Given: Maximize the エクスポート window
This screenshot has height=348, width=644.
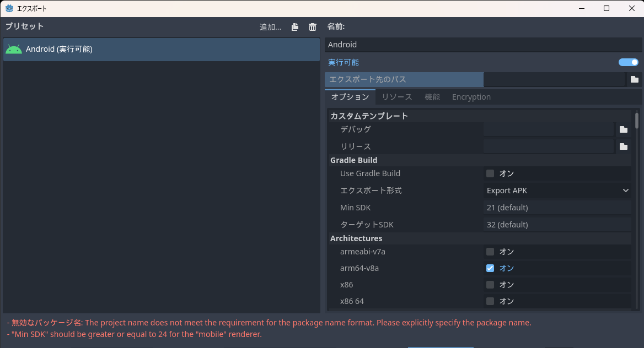Looking at the screenshot, I should (606, 8).
